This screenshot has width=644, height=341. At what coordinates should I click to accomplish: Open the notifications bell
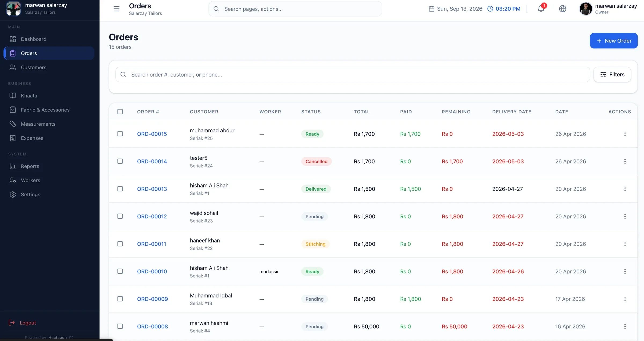coord(541,9)
